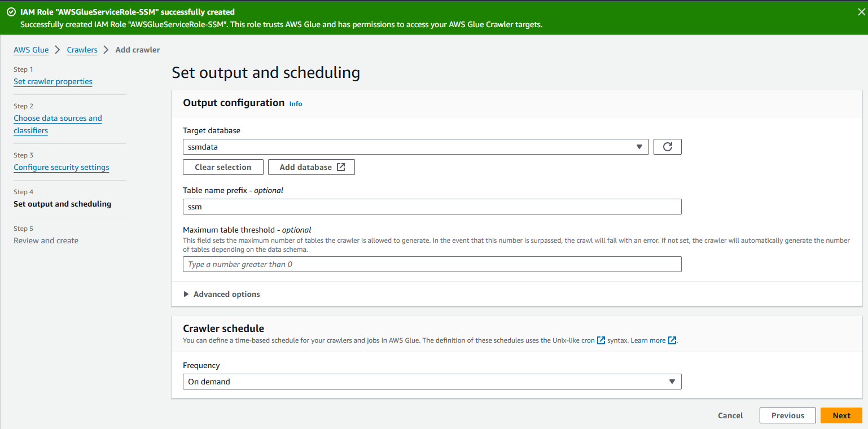
Task: Click the Frequency label
Action: click(x=201, y=365)
